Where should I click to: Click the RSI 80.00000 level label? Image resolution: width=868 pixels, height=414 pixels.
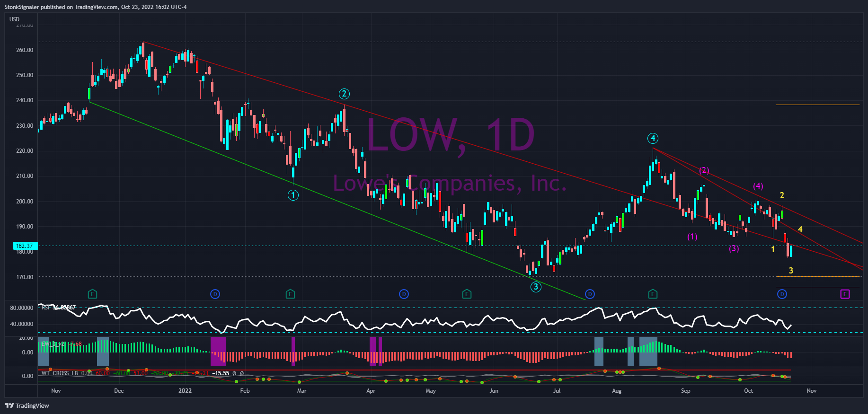coord(22,308)
